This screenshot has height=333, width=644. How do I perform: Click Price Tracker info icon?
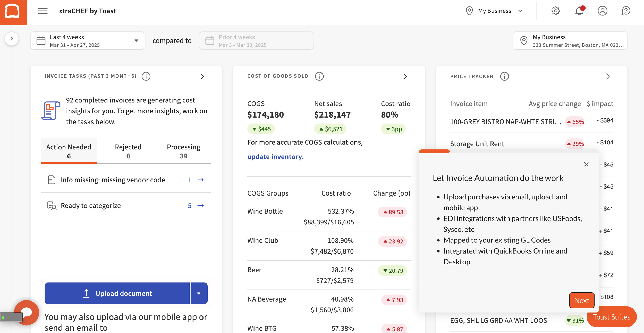click(x=504, y=76)
